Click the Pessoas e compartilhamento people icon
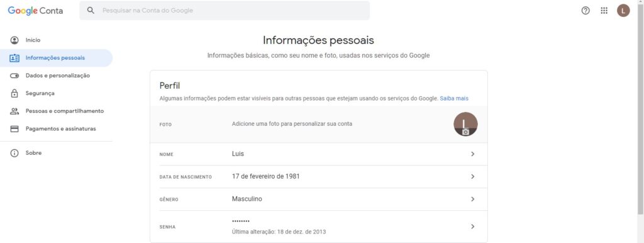This screenshot has height=243, width=644. pyautogui.click(x=14, y=111)
